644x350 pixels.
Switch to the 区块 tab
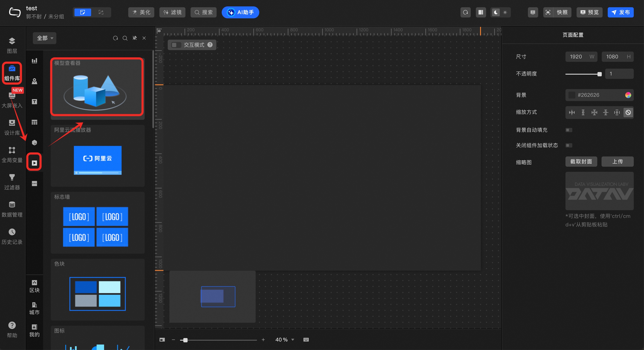click(35, 286)
